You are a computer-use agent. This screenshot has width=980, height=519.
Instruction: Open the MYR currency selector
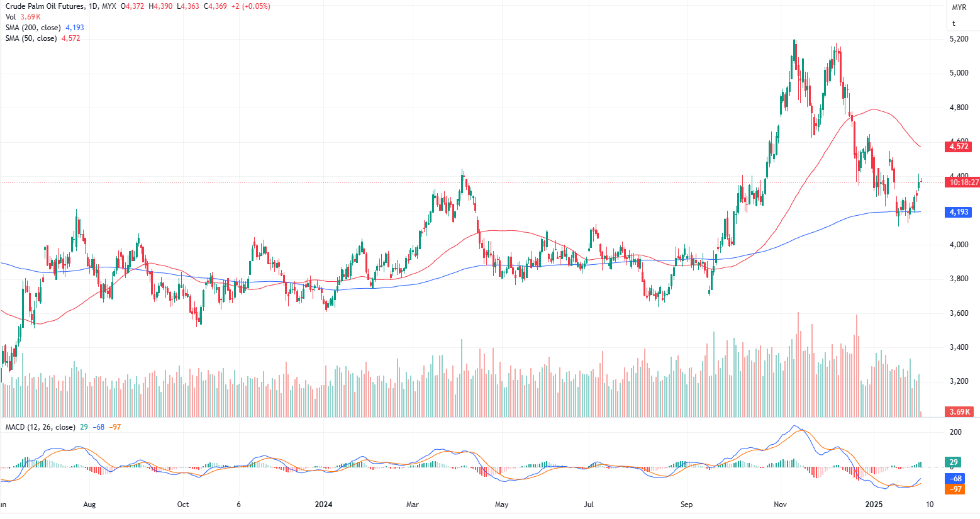(x=959, y=8)
